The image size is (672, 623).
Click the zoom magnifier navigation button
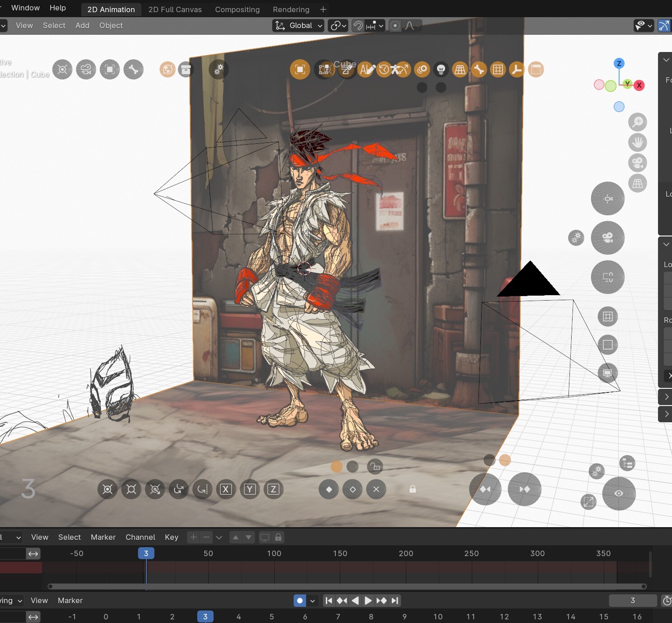(x=638, y=122)
